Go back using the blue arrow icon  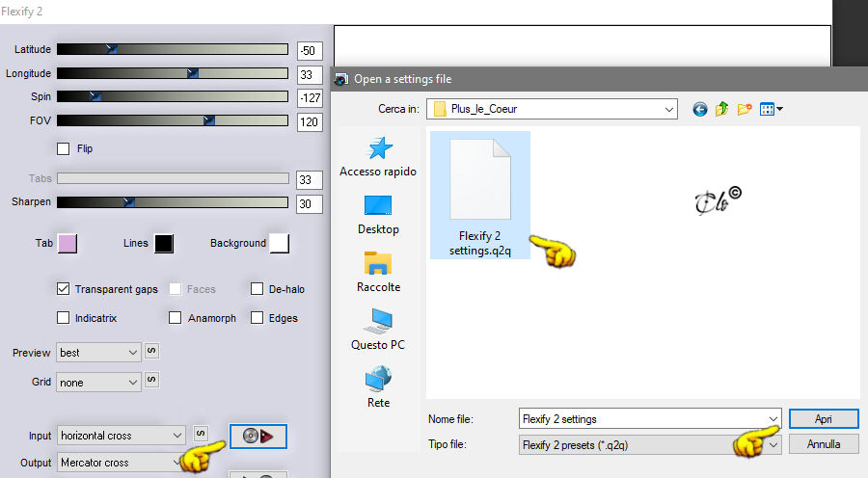[x=700, y=109]
